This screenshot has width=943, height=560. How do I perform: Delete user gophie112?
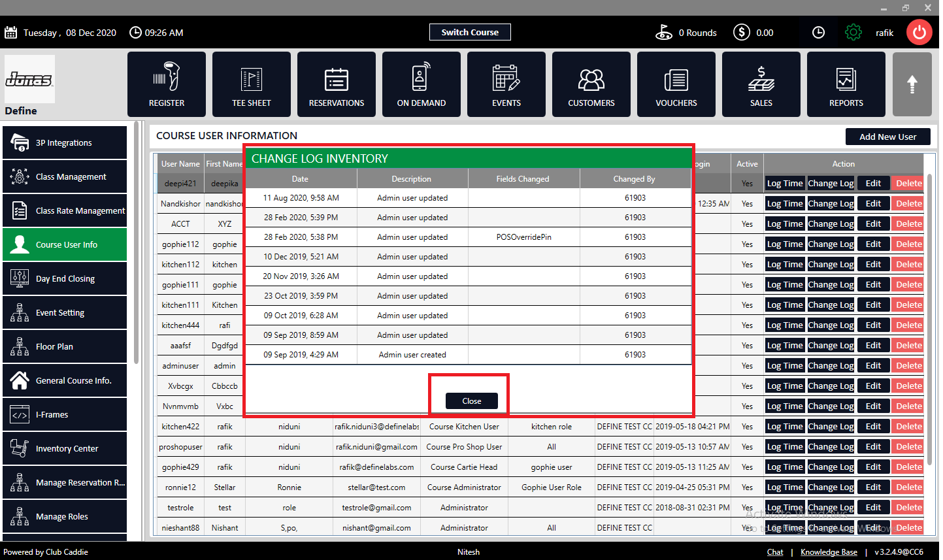[x=908, y=244]
